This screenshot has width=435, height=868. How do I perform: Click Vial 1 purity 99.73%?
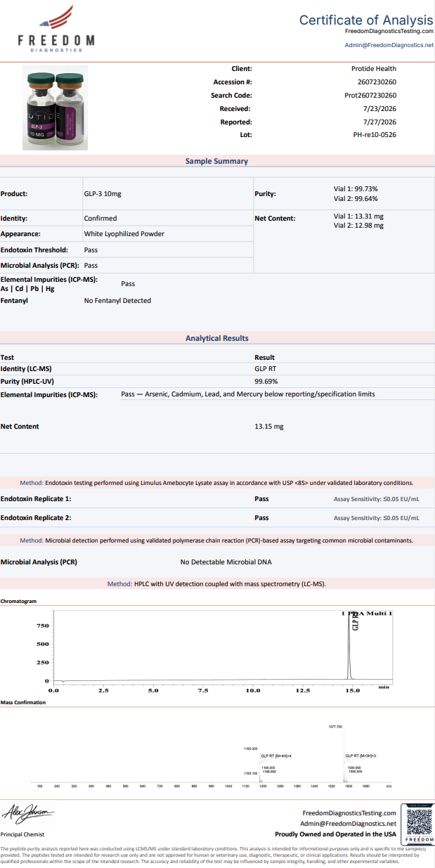[x=356, y=189]
